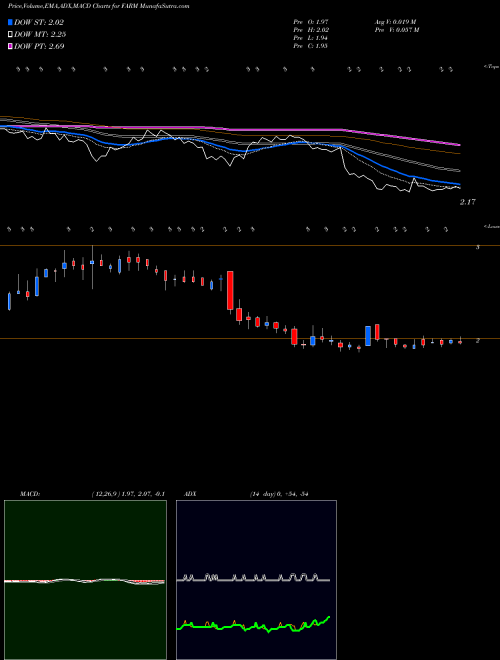Click the '<Tops' marker label
500x660 pixels.
(491, 67)
